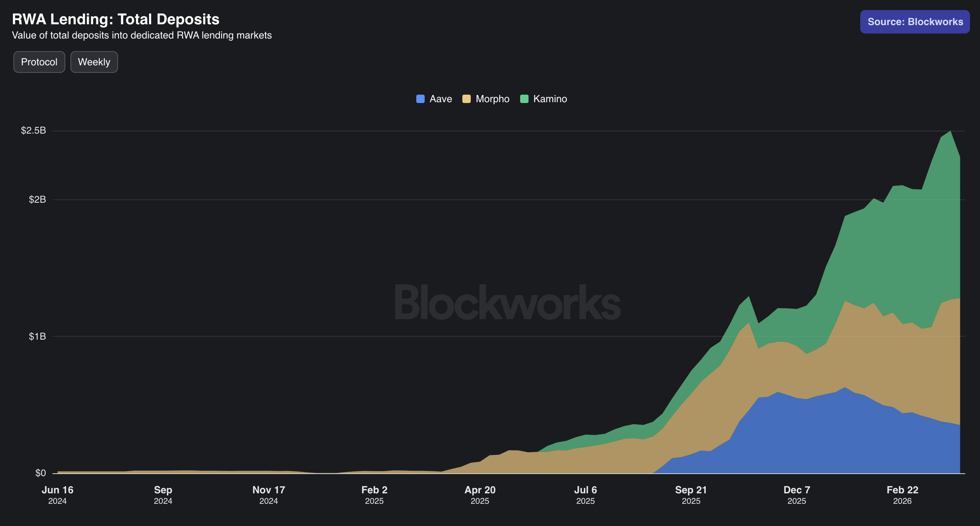Click the $1B y-axis label
The height and width of the screenshot is (526, 980).
(x=37, y=336)
